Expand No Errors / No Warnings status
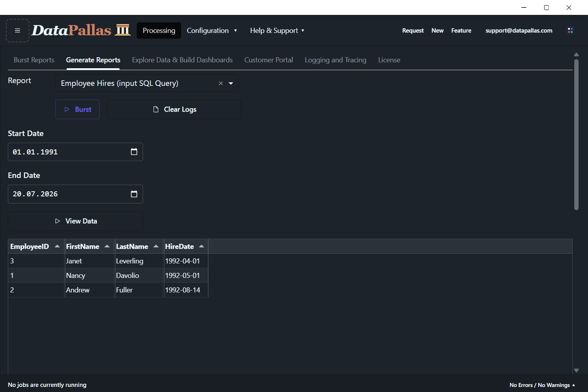Image resolution: width=588 pixels, height=392 pixels. (542, 385)
